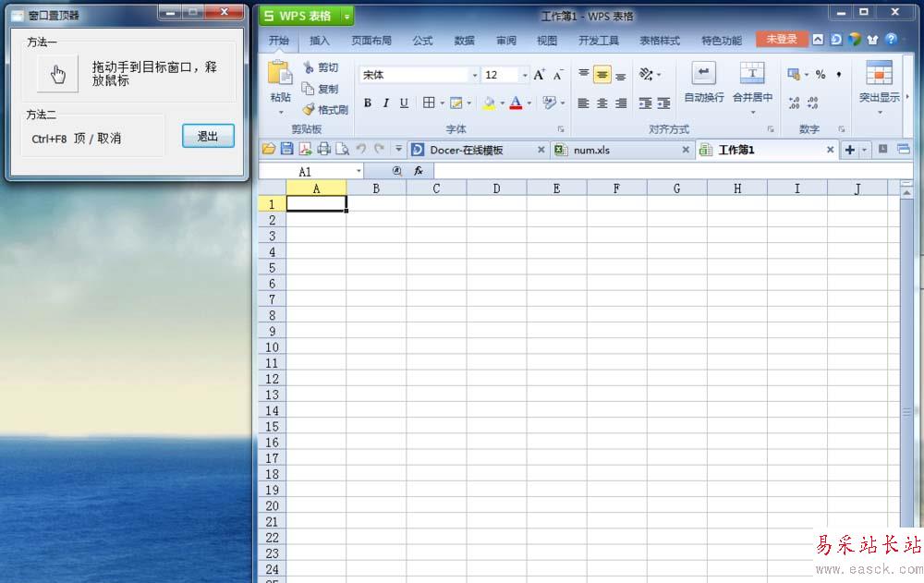This screenshot has width=924, height=583.
Task: Click the increase decimal places icon
Action: [x=795, y=103]
